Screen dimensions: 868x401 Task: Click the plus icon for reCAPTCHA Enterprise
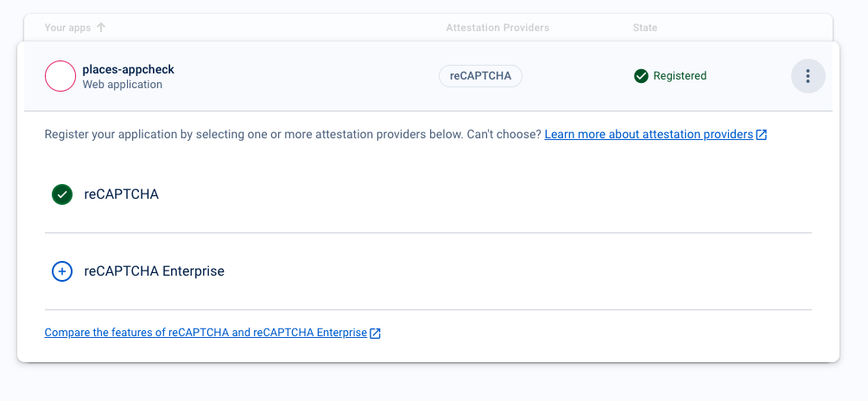pyautogui.click(x=61, y=271)
